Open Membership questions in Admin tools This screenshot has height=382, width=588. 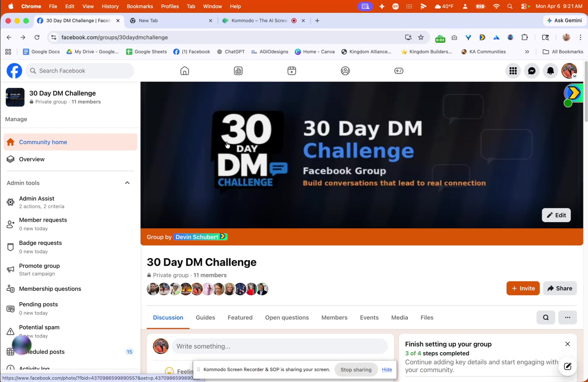[x=70, y=289]
